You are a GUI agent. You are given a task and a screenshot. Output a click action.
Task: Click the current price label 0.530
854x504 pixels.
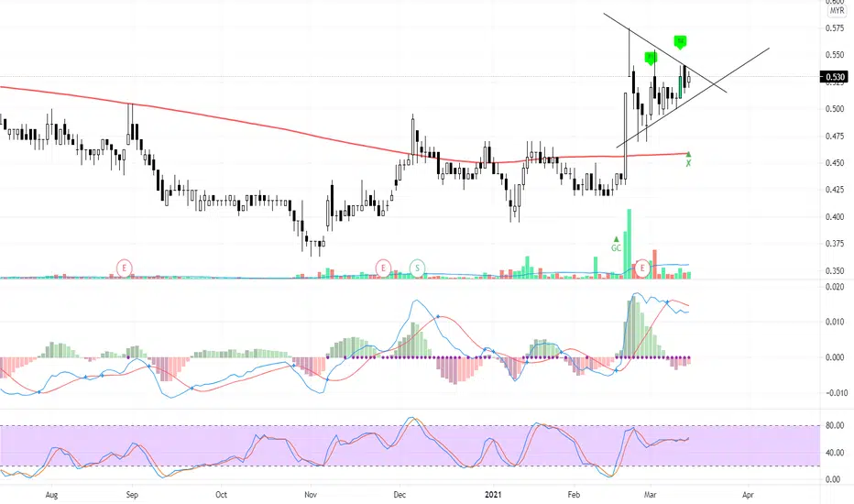(x=834, y=77)
